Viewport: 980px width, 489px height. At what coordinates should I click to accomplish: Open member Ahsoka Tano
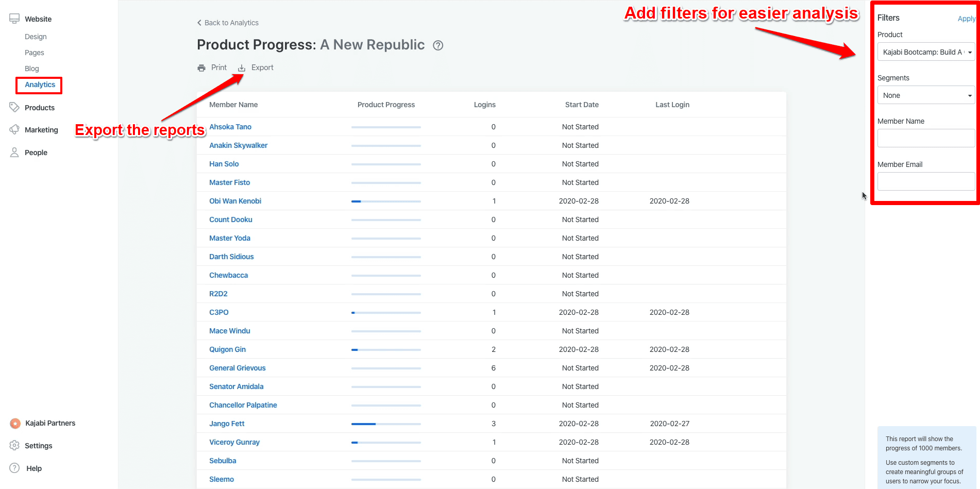tap(230, 127)
